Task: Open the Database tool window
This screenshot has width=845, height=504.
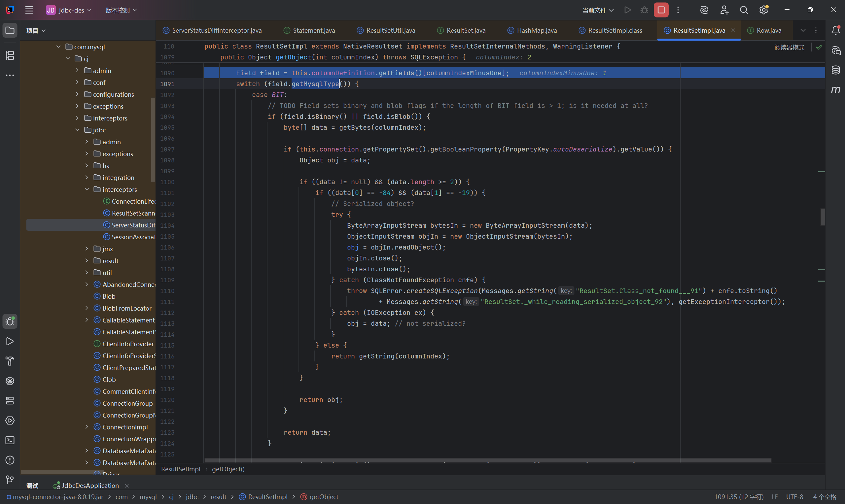Action: 835,70
